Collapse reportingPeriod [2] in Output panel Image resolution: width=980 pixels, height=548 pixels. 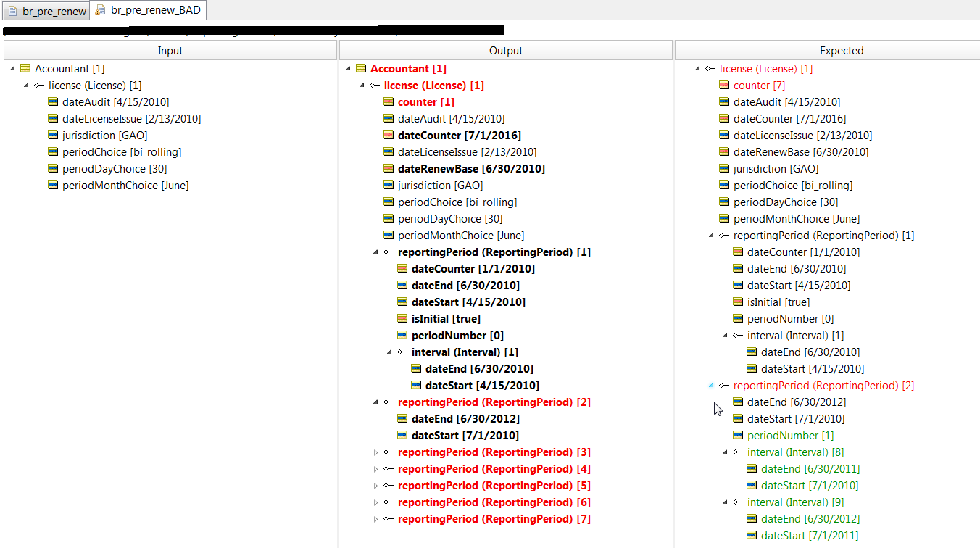tap(375, 402)
